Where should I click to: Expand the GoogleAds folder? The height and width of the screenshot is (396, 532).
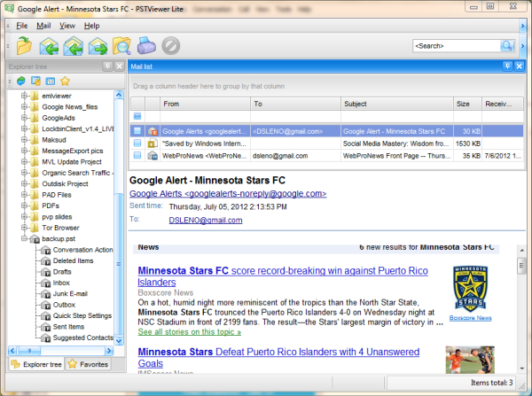coord(25,117)
